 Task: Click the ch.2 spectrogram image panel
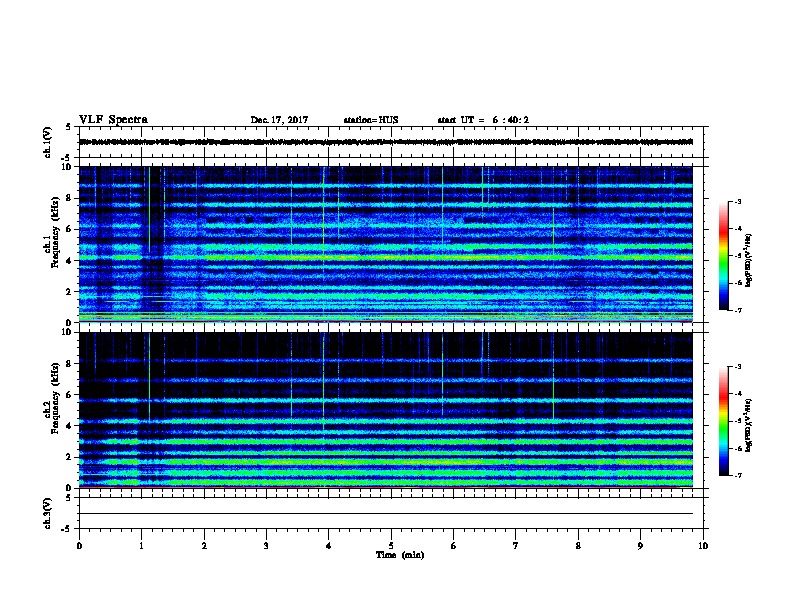[x=386, y=410]
